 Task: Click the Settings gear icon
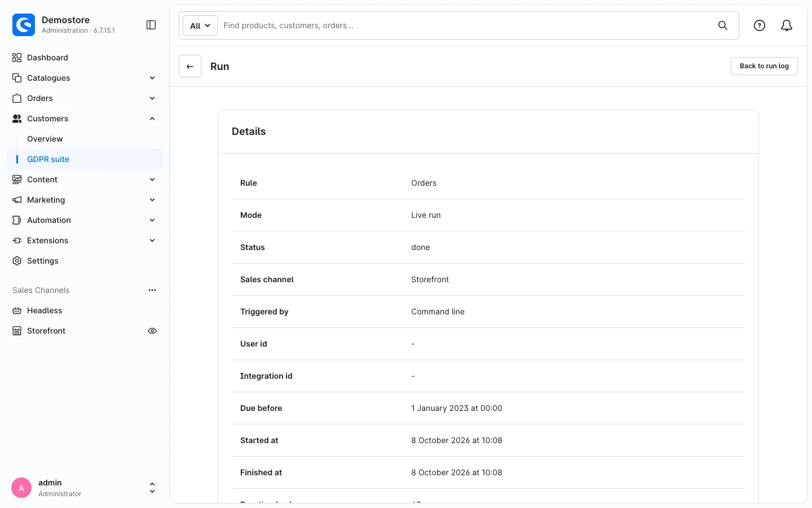click(x=17, y=261)
